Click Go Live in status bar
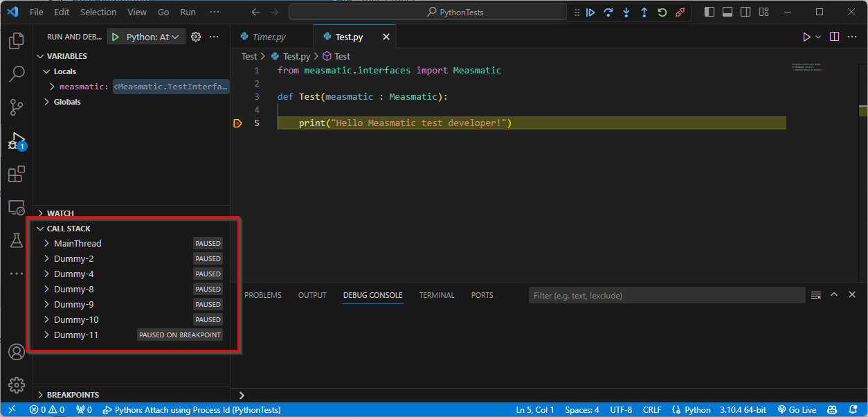Viewport: 868px width, 417px height. tap(797, 410)
